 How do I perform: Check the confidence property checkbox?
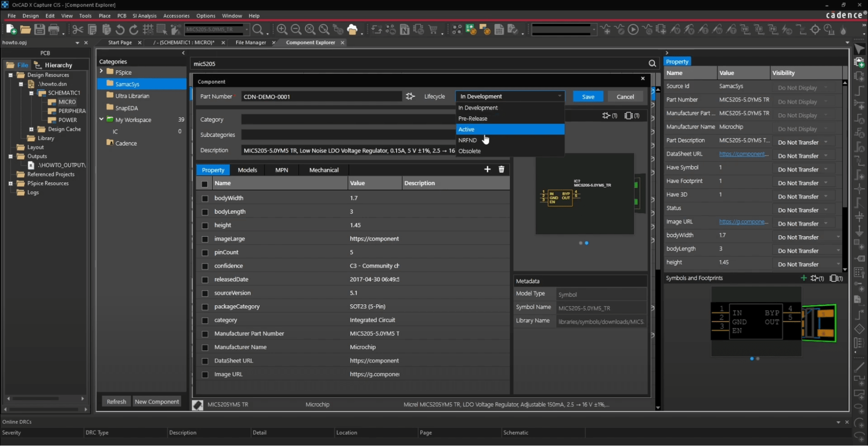[205, 266]
